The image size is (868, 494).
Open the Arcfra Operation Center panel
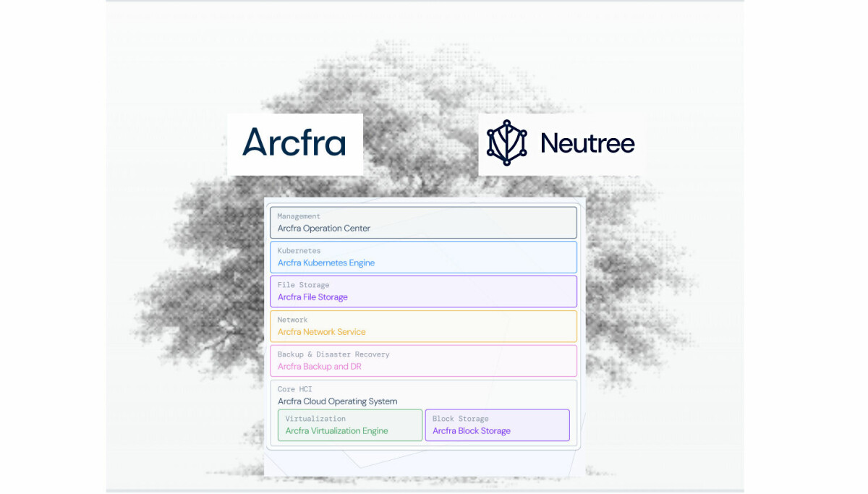pyautogui.click(x=423, y=222)
